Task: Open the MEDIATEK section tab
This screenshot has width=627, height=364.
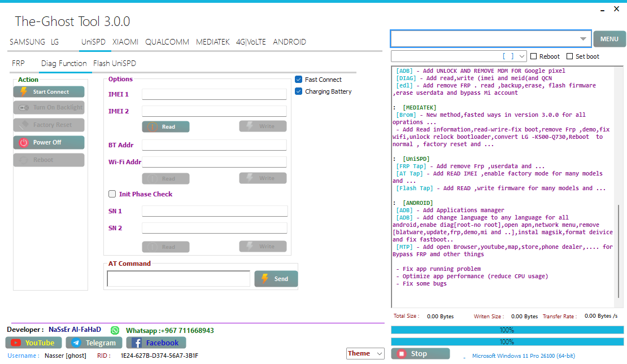Action: [213, 42]
